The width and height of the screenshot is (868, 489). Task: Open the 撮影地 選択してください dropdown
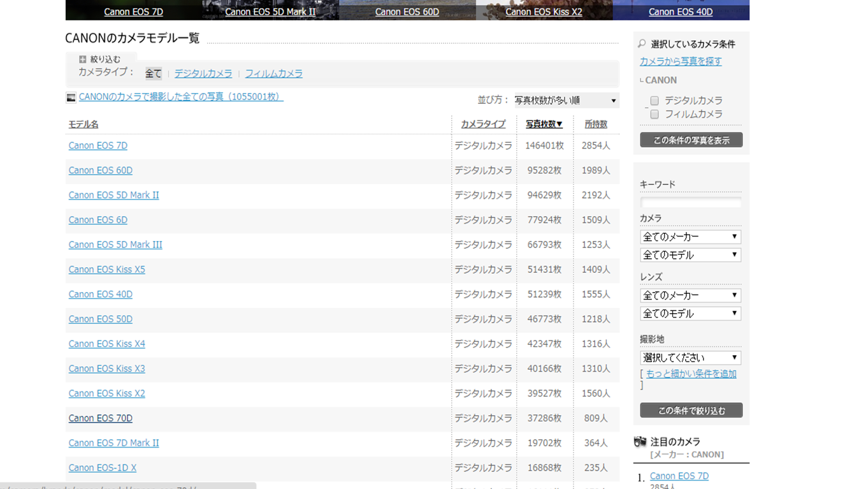[x=690, y=358]
